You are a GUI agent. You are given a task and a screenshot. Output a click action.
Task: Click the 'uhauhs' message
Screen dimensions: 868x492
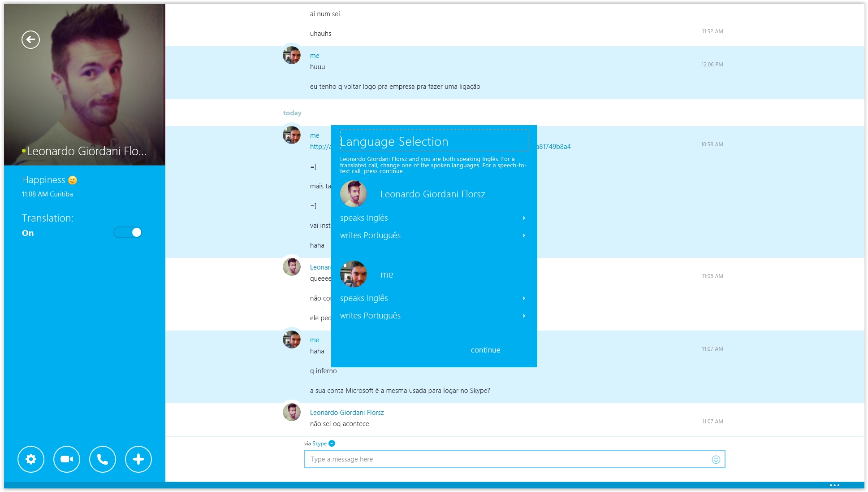tap(320, 34)
